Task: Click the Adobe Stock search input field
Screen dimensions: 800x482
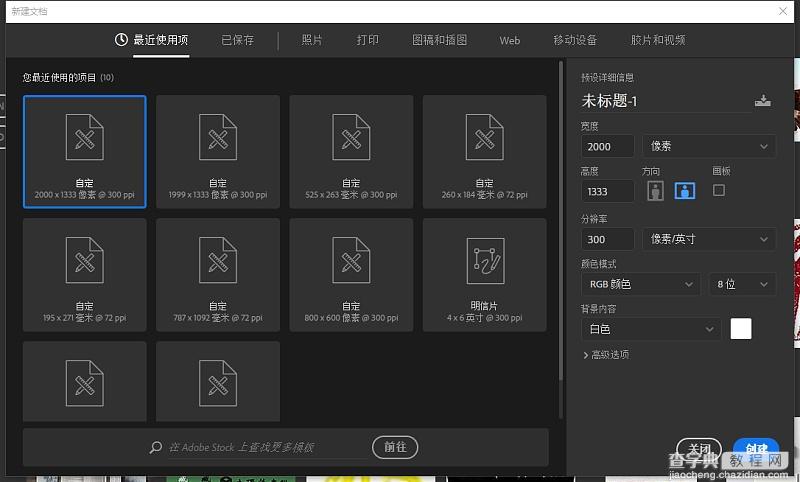Action: pos(268,447)
